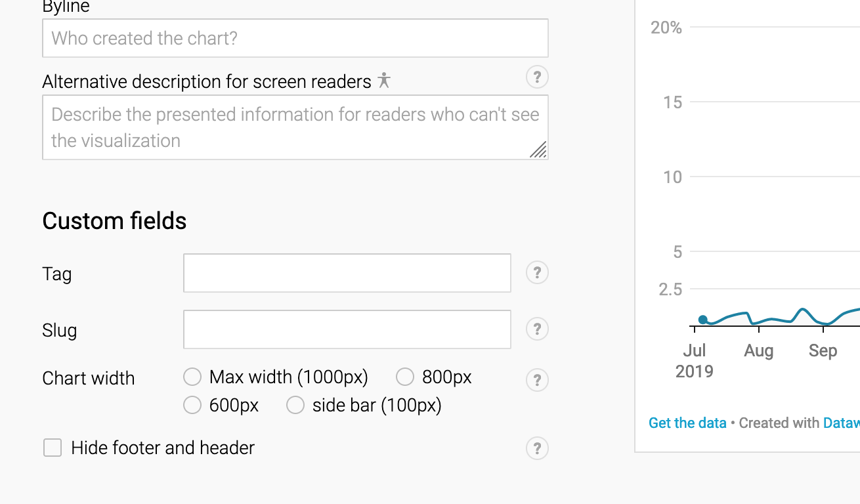Image resolution: width=860 pixels, height=504 pixels.
Task: Click Alternative description for screen readers label
Action: (x=207, y=82)
